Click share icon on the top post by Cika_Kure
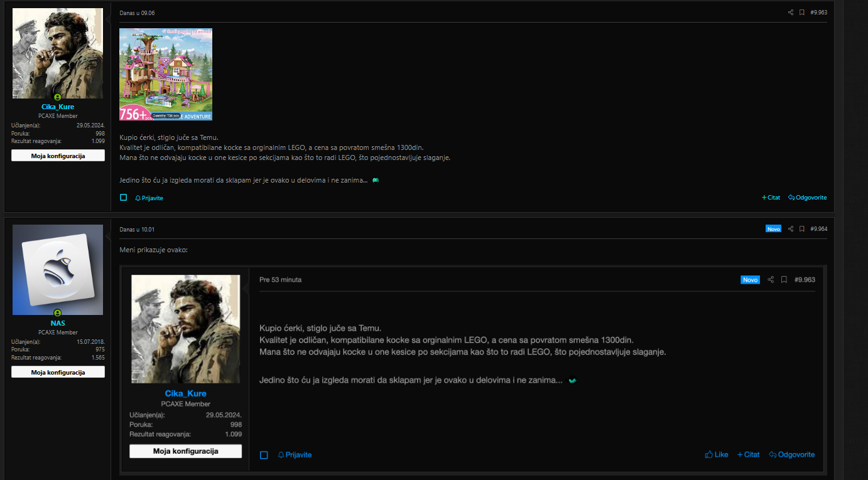 click(791, 13)
